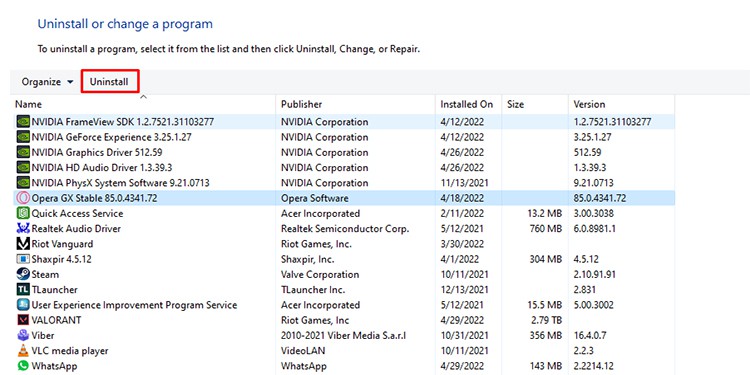Open the Organize dropdown menu
The width and height of the screenshot is (750, 375).
(47, 82)
